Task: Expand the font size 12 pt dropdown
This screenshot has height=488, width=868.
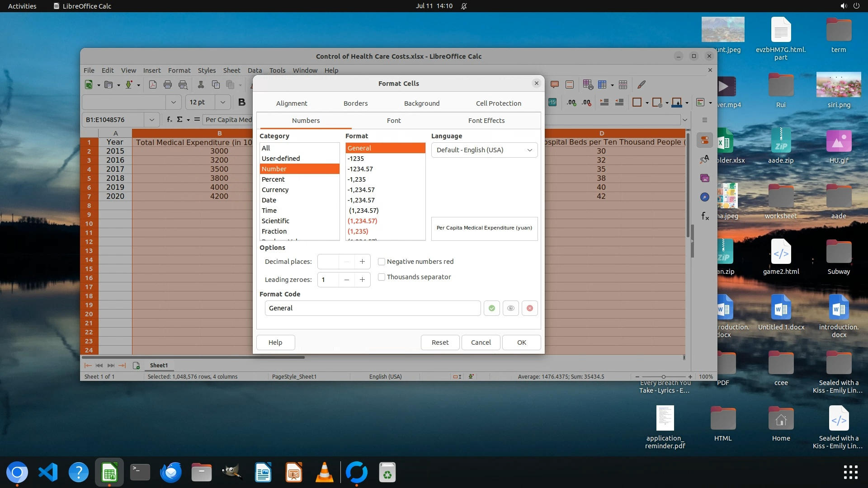Action: (x=222, y=102)
